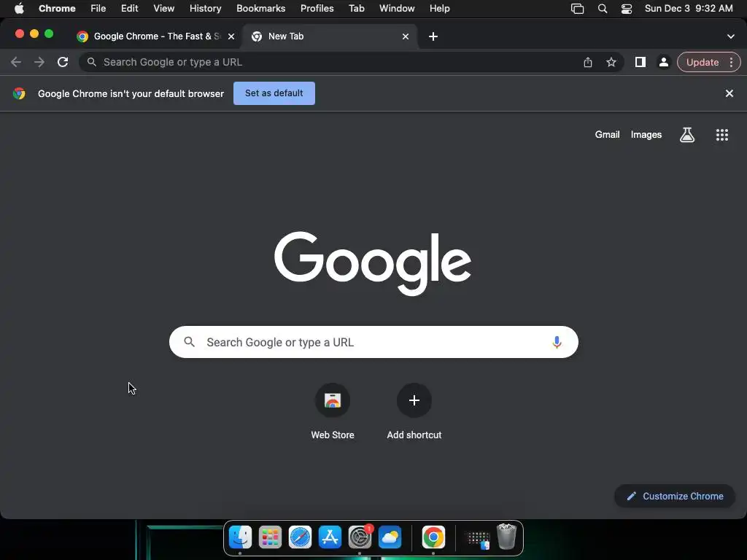The image size is (747, 560).
Task: Open the Search Labs flask icon
Action: pos(687,135)
